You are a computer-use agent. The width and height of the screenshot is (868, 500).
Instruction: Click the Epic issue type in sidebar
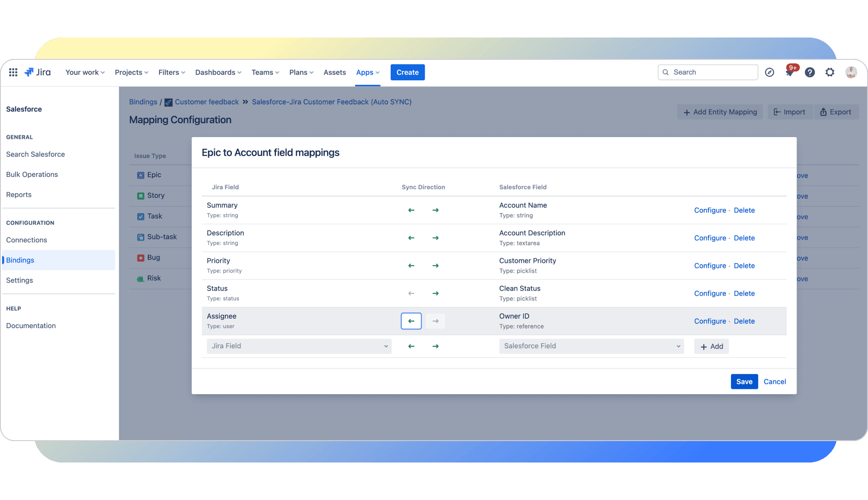tap(154, 175)
